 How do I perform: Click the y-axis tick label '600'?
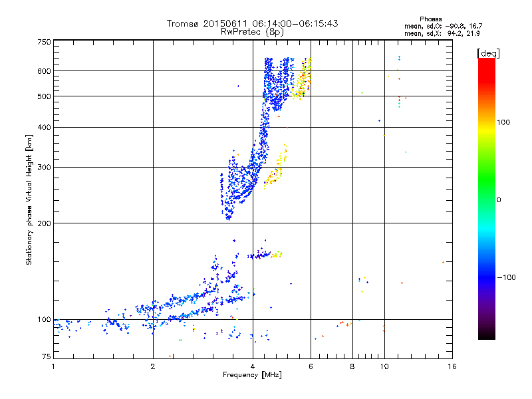[44, 71]
